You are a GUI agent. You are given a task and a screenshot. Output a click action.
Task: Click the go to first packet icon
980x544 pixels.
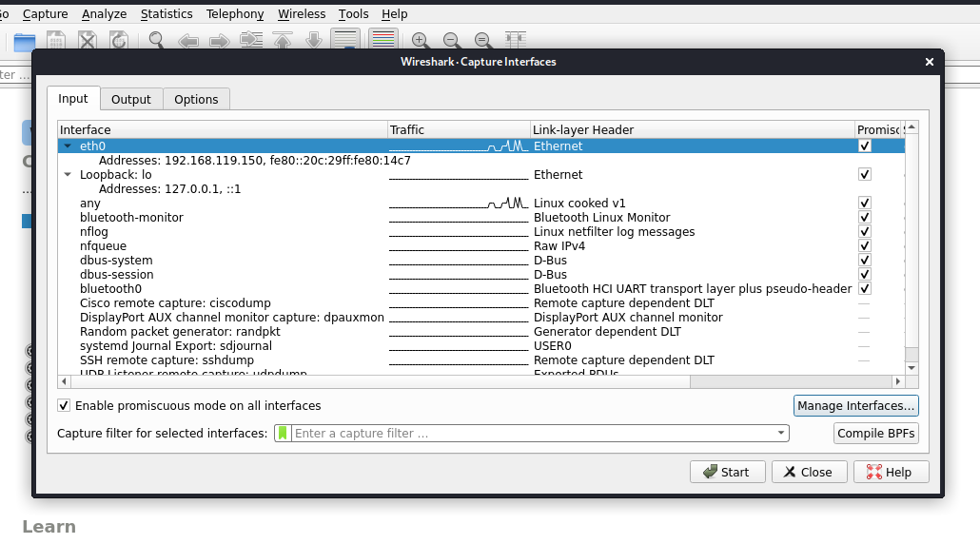click(283, 41)
